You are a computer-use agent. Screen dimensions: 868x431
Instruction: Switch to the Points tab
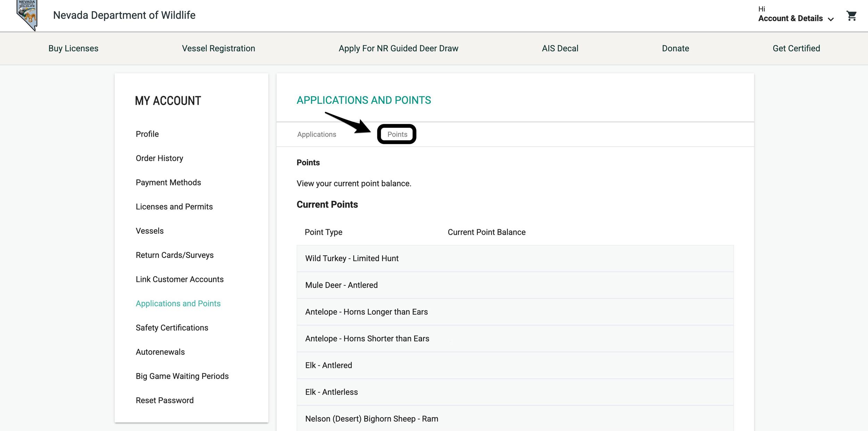click(x=397, y=134)
